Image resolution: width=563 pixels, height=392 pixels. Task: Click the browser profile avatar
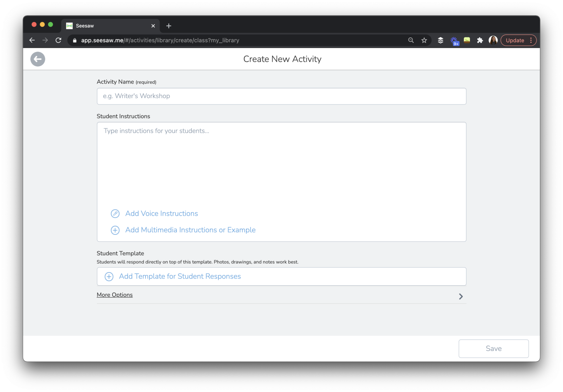(493, 40)
